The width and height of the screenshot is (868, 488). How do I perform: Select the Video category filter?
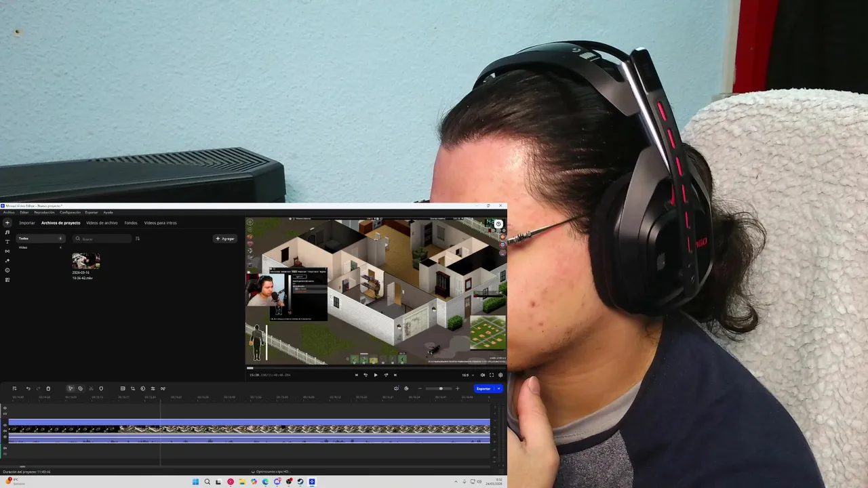tap(41, 247)
